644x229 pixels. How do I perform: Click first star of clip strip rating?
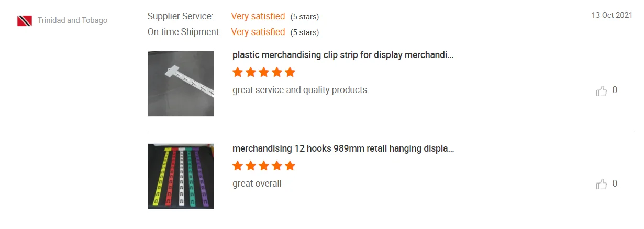click(x=238, y=72)
